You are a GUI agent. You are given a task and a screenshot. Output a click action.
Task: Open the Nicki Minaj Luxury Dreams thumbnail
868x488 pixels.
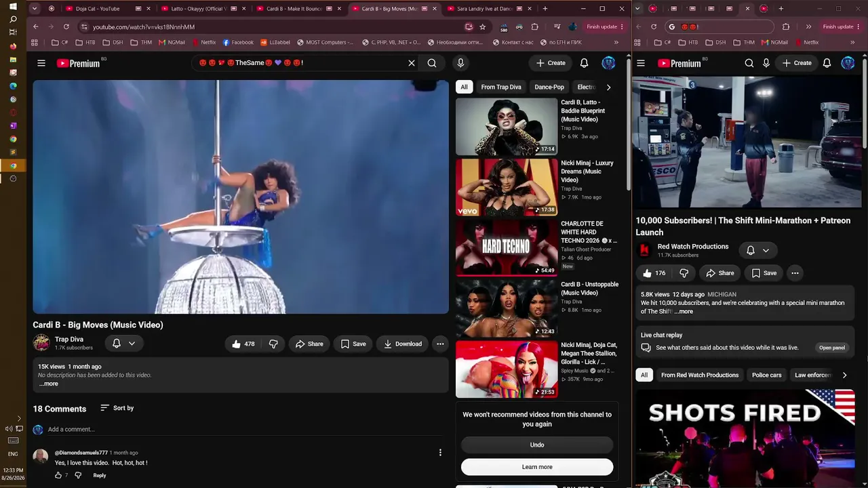507,187
